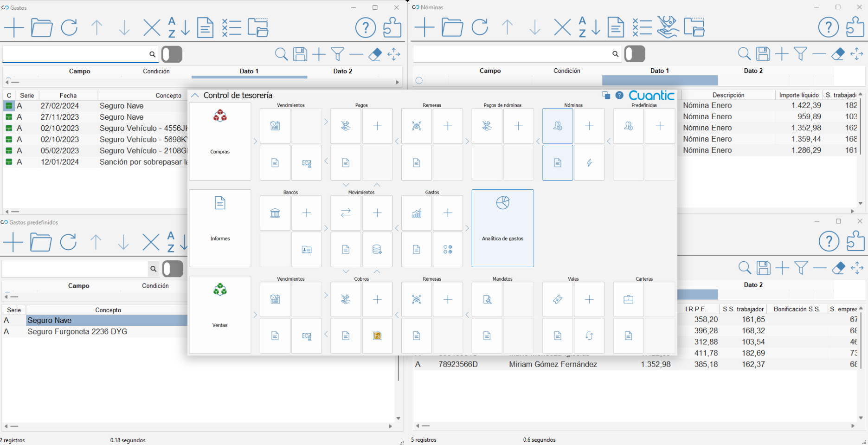868x445 pixels.
Task: Click down chevron below Pagos group
Action: 346,185
